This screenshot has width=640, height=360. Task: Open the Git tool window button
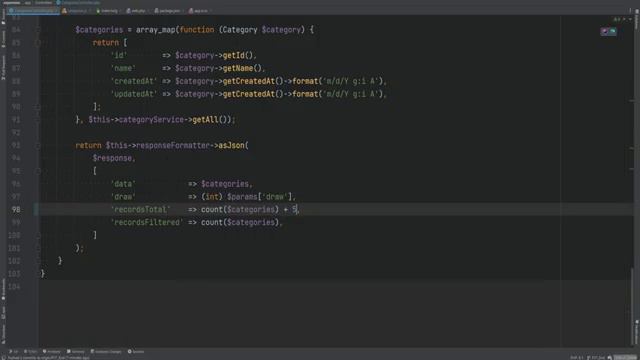click(x=13, y=351)
